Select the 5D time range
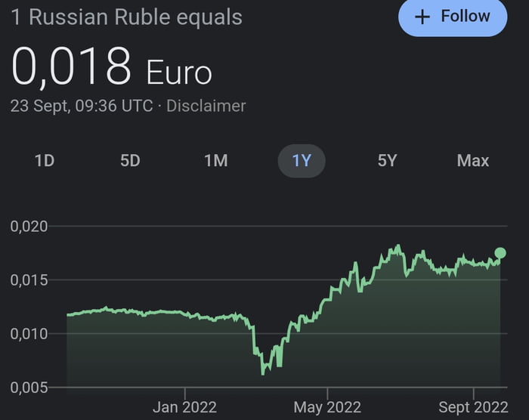This screenshot has width=529, height=420. 130,161
